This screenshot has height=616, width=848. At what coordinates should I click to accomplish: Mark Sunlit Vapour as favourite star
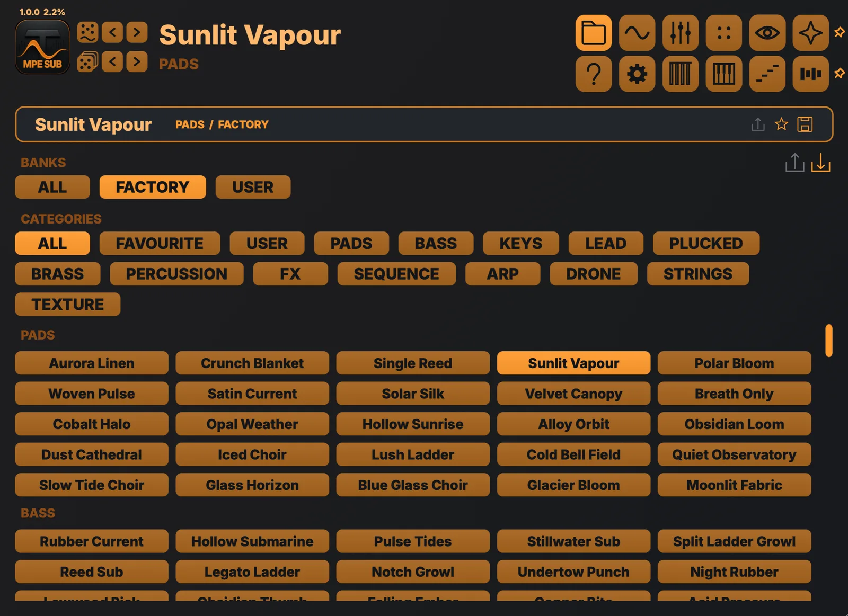[781, 124]
